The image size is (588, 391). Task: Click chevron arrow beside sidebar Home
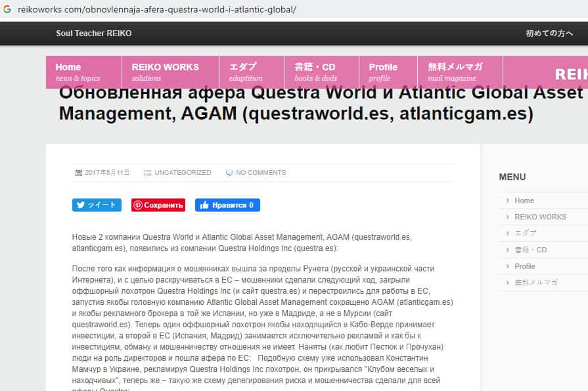point(507,200)
